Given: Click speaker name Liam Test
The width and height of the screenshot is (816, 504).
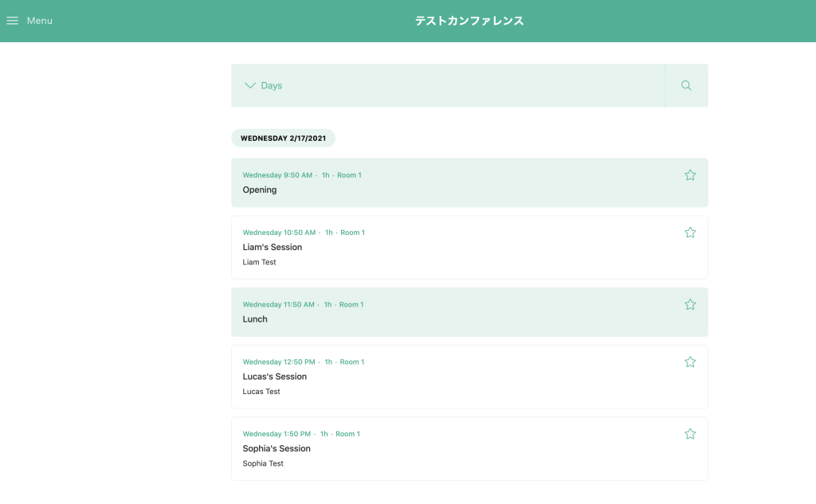Looking at the screenshot, I should (x=260, y=262).
